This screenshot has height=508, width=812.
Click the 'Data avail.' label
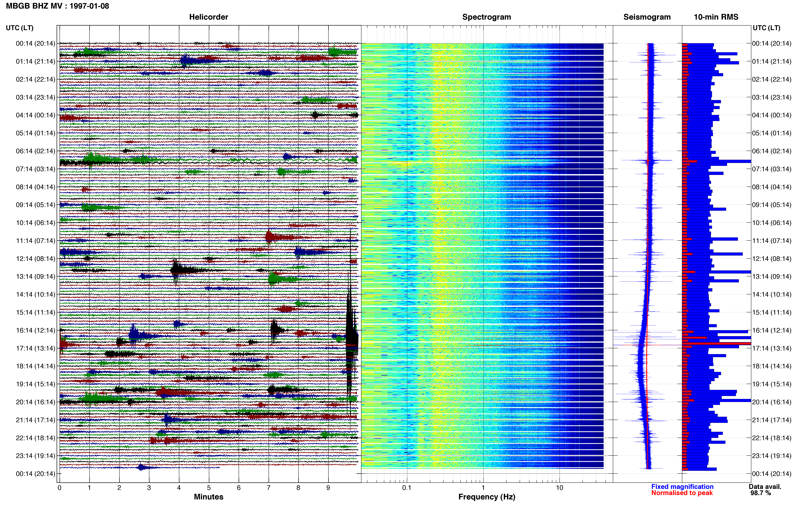[x=765, y=487]
